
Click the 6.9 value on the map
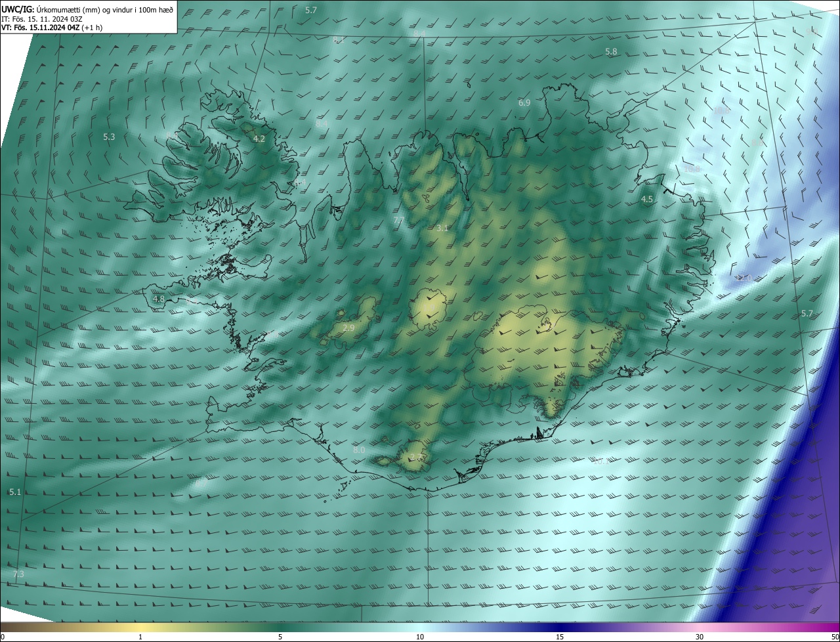pyautogui.click(x=524, y=103)
